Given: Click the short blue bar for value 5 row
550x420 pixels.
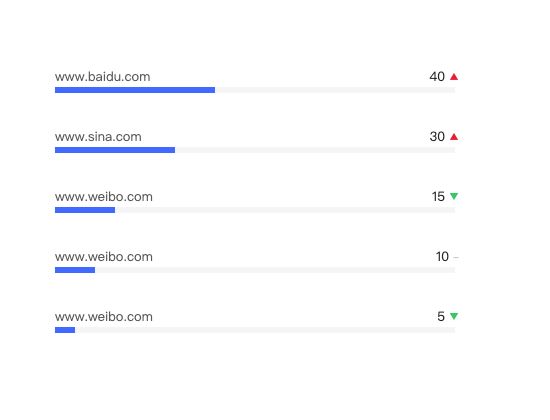Looking at the screenshot, I should [65, 330].
